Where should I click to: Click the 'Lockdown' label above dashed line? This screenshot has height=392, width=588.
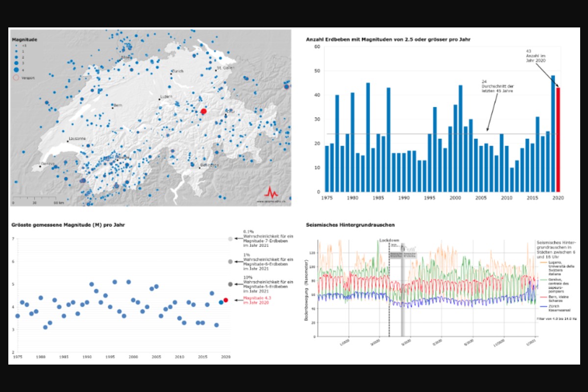pos(390,241)
